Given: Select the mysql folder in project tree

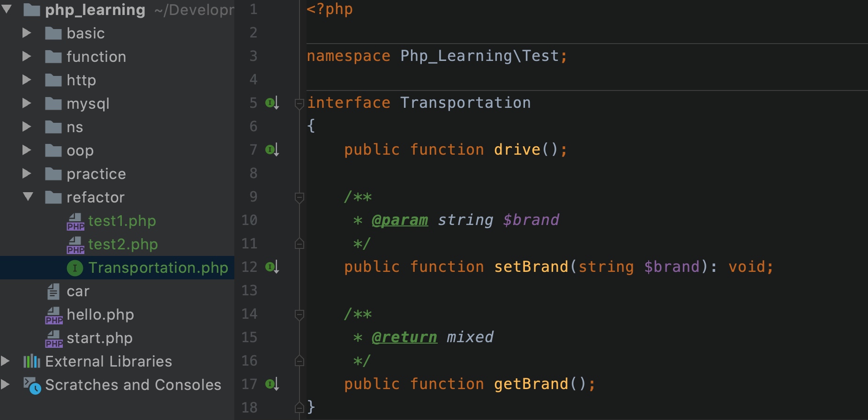Looking at the screenshot, I should pos(88,104).
